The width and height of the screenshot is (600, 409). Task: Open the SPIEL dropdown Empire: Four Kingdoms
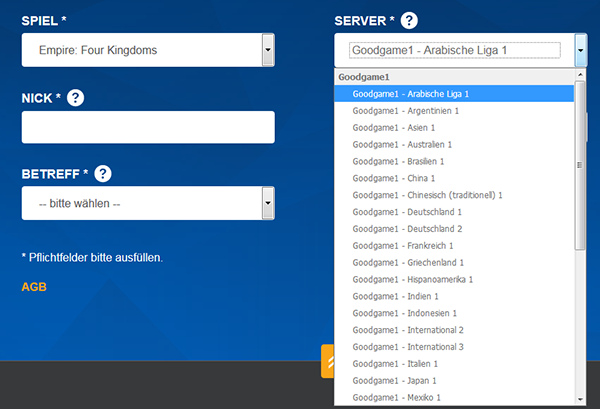coord(148,50)
